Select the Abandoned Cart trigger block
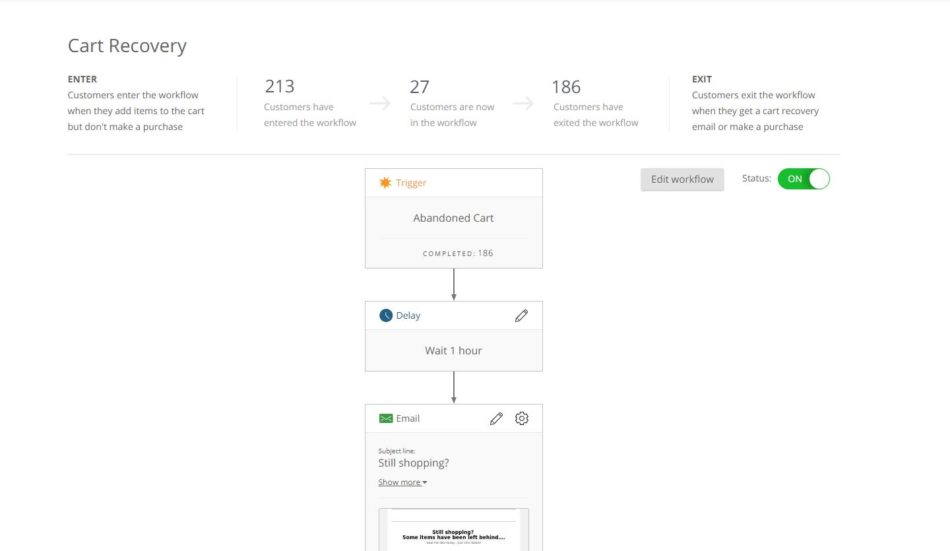Image resolution: width=950 pixels, height=551 pixels. [453, 218]
